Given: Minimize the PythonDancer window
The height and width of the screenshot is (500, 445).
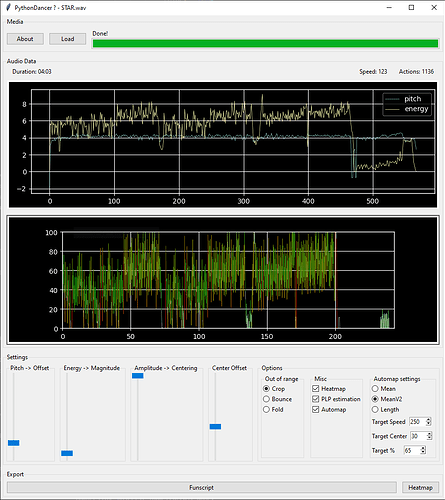Looking at the screenshot, I should tap(389, 7).
